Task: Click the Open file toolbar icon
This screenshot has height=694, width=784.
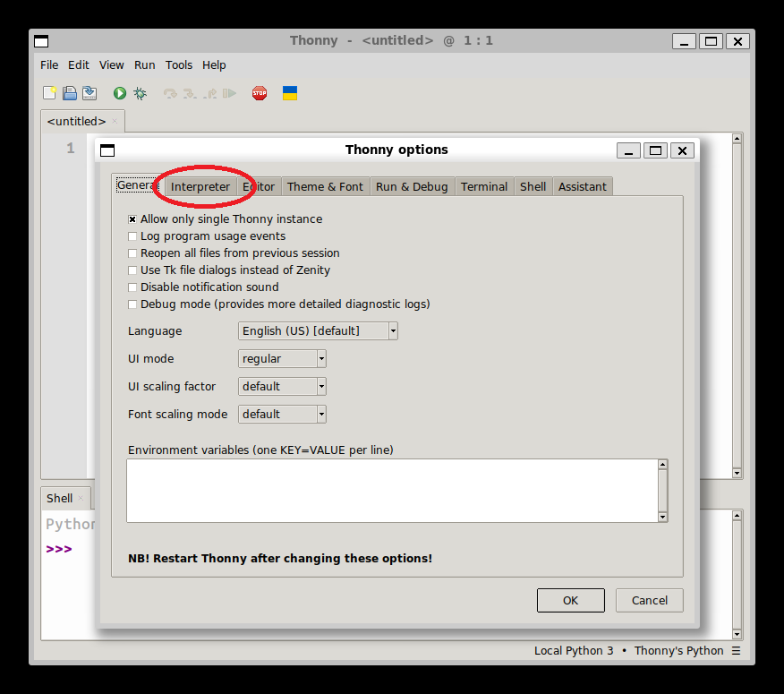Action: point(70,93)
